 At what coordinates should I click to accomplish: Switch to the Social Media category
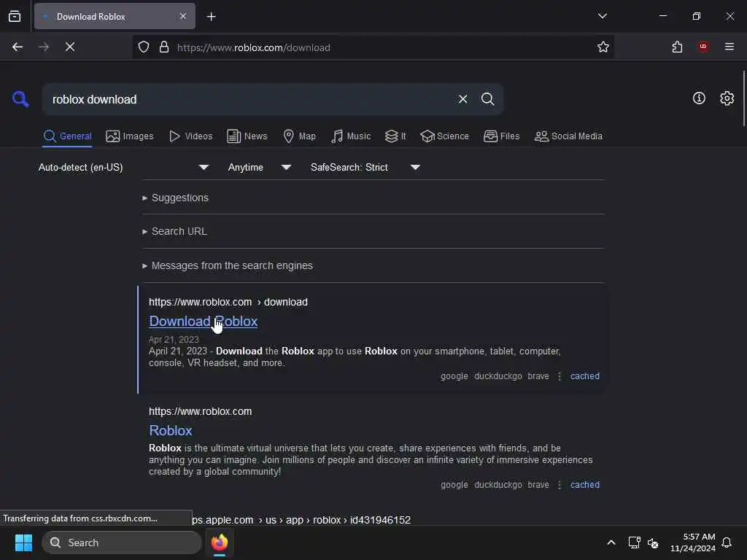pyautogui.click(x=568, y=136)
